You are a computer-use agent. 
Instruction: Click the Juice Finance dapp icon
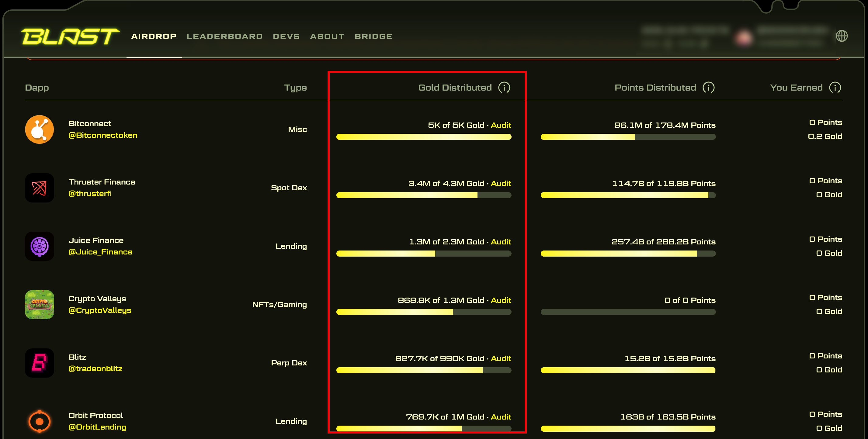pyautogui.click(x=40, y=246)
